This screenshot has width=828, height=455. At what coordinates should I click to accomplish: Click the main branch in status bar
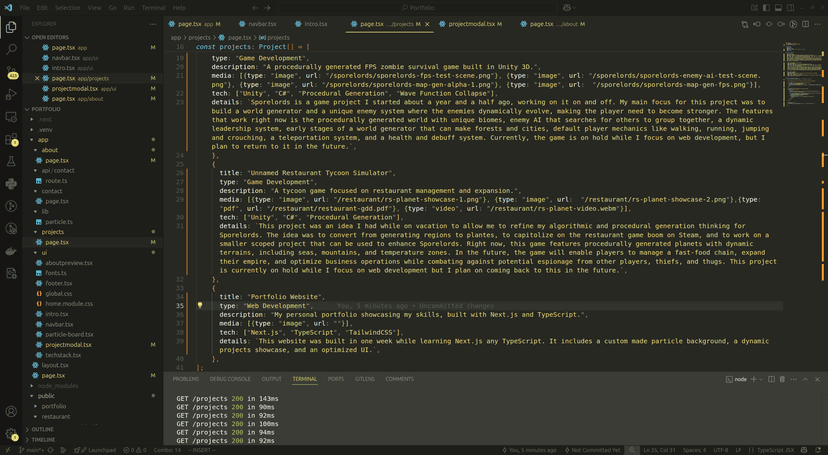tap(32, 450)
